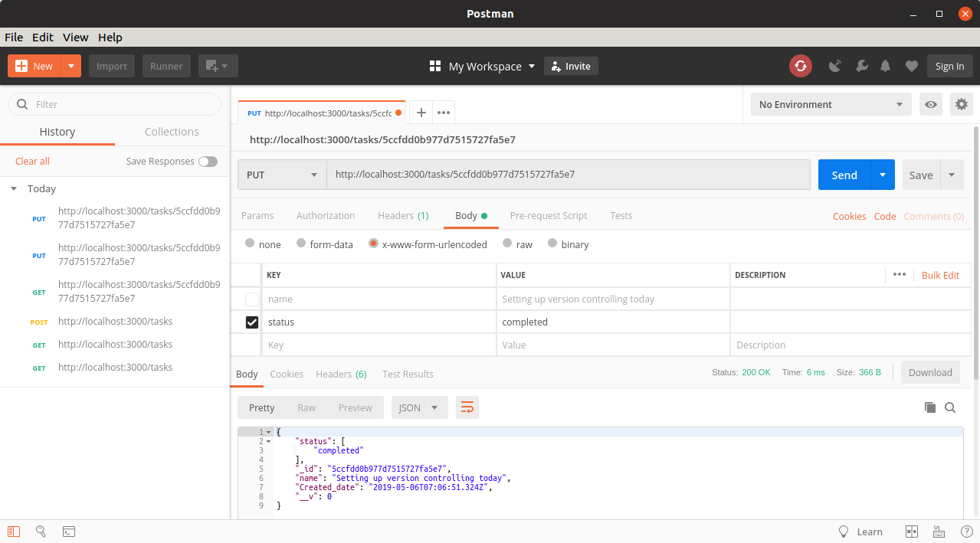Click the Sign In button

(950, 66)
